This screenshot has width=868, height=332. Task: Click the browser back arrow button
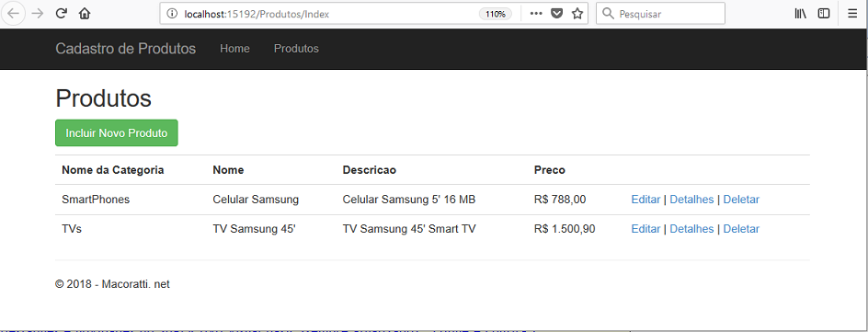(14, 14)
